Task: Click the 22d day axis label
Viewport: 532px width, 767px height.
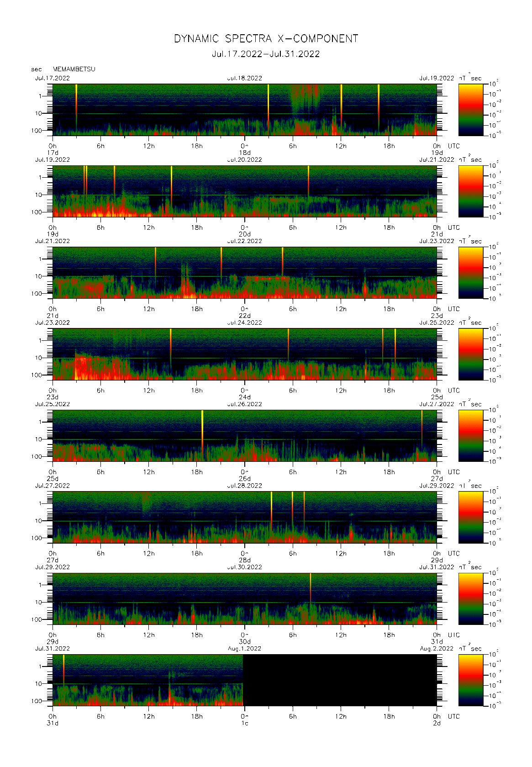Action: pos(245,316)
